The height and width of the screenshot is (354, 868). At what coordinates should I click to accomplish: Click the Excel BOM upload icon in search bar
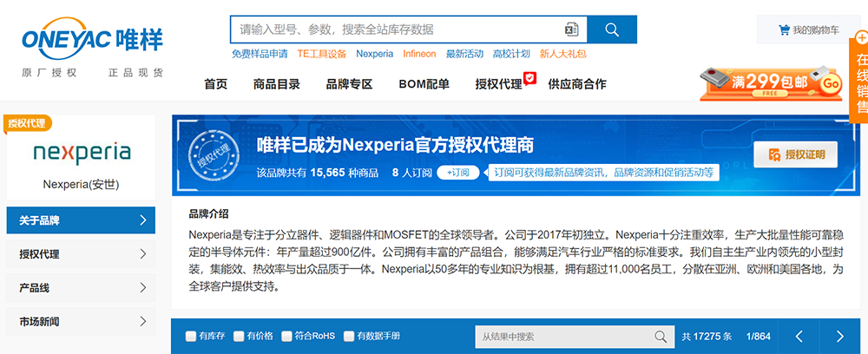click(x=571, y=29)
